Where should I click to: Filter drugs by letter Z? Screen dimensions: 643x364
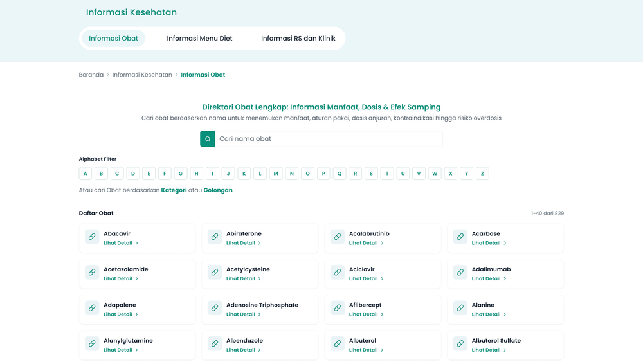click(x=483, y=174)
